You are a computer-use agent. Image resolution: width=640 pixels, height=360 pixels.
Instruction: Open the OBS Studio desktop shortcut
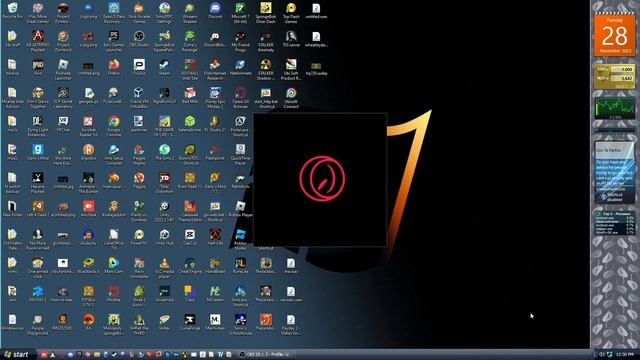pos(139,40)
